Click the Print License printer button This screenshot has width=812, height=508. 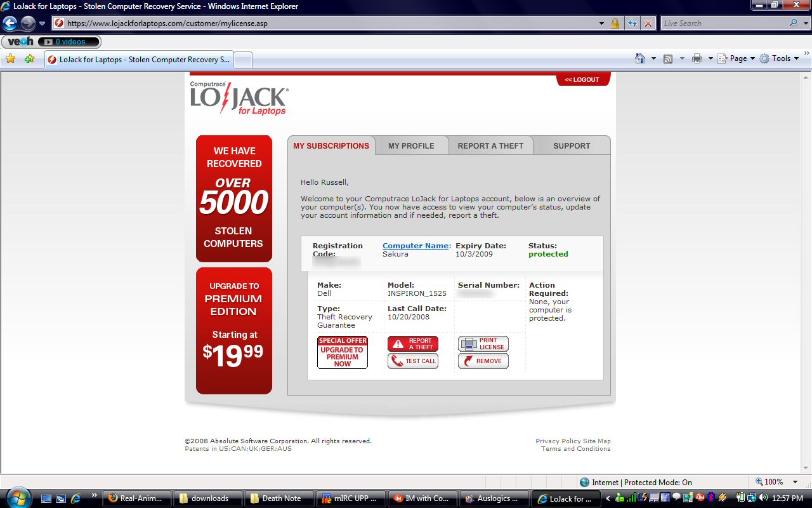click(x=483, y=344)
